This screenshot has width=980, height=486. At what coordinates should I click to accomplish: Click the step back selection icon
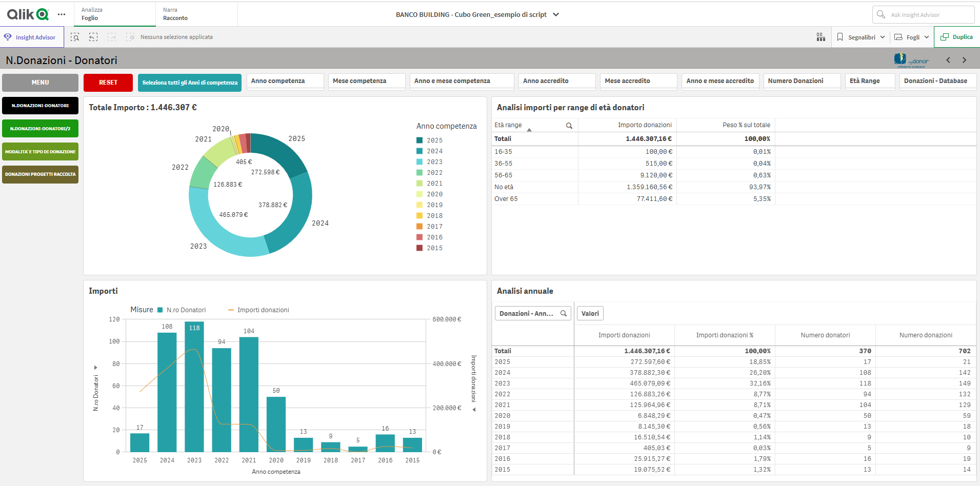pyautogui.click(x=93, y=37)
